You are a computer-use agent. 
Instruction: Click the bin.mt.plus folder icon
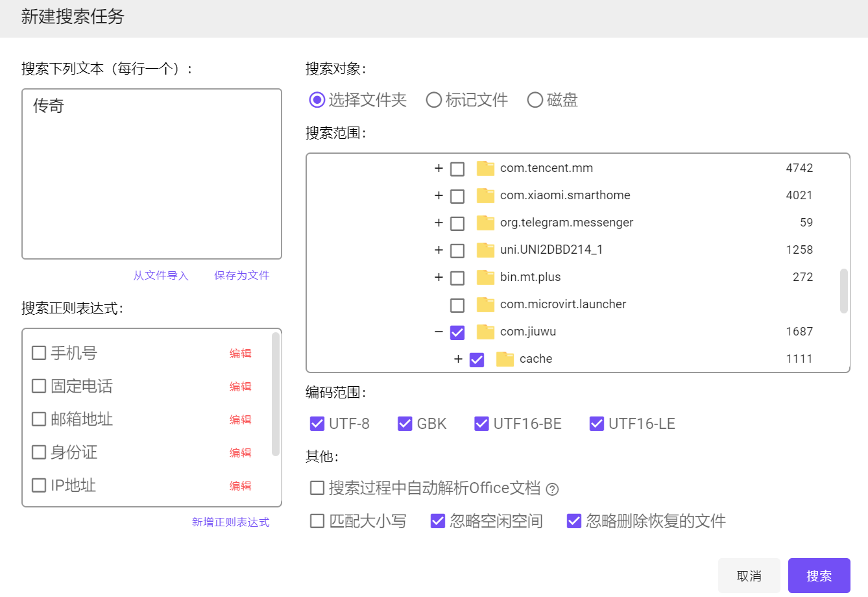tap(485, 277)
